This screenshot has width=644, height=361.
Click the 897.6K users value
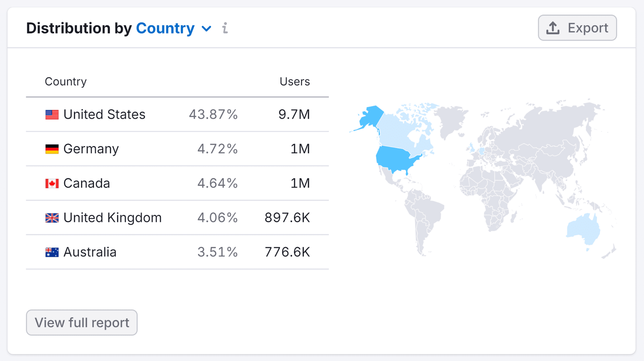[x=287, y=218]
